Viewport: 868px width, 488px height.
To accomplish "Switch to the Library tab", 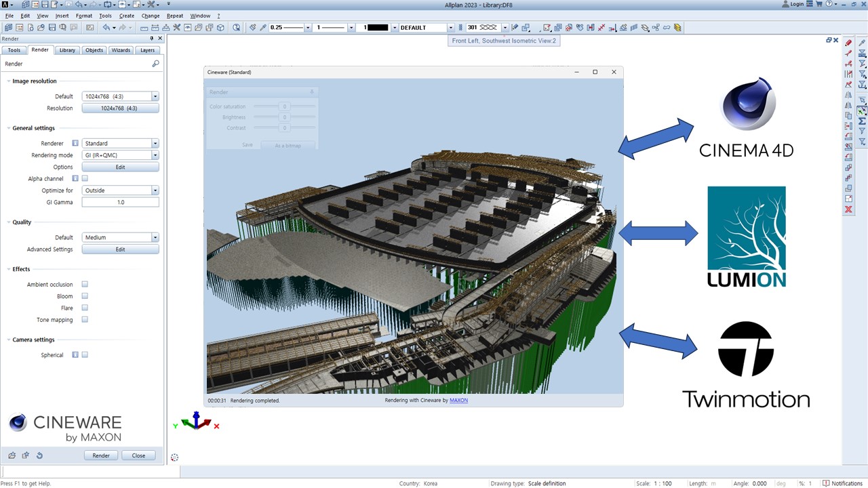I will pos(67,50).
